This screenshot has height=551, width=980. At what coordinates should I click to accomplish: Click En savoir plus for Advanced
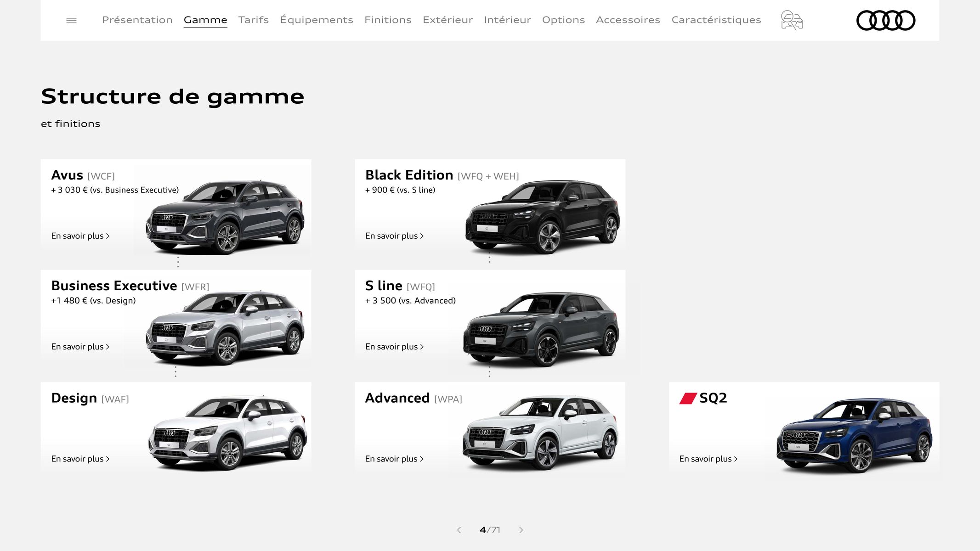pyautogui.click(x=394, y=459)
